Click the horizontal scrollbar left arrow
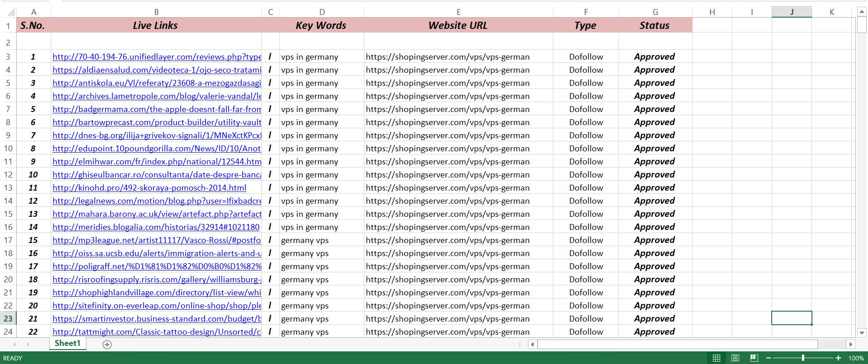868x364 pixels. coord(533,345)
